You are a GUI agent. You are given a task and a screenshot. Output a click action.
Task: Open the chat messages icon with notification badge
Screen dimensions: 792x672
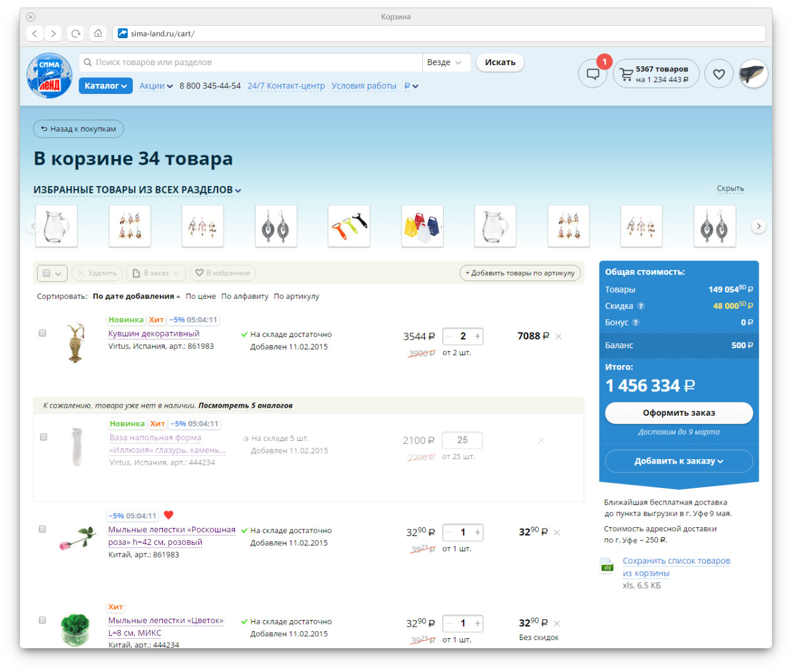click(592, 74)
